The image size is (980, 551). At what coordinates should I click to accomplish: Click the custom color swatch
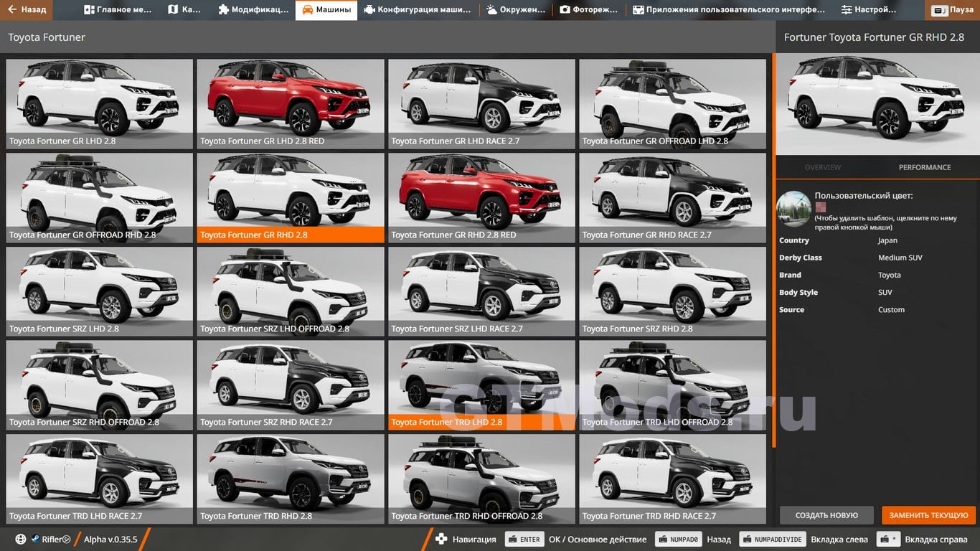(820, 207)
